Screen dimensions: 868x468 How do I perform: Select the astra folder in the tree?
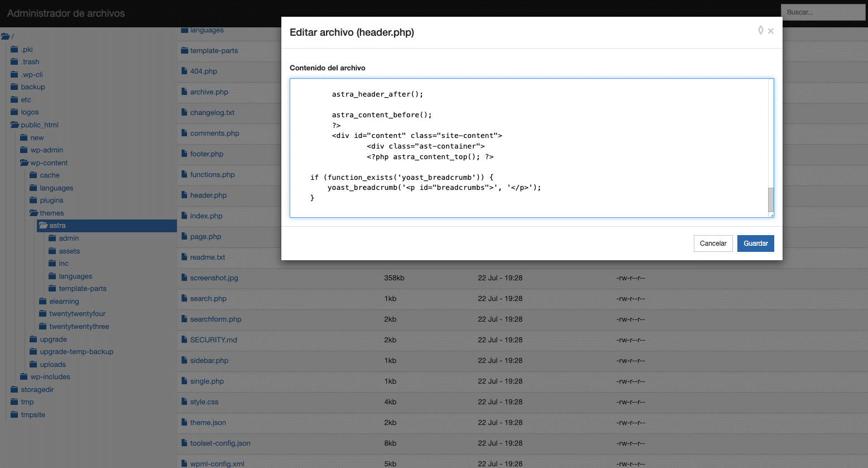pyautogui.click(x=57, y=226)
